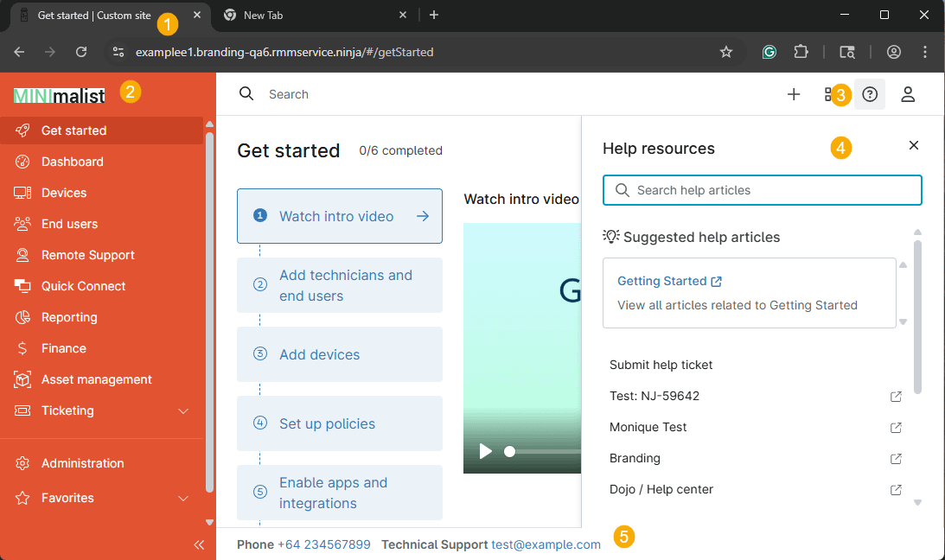The height and width of the screenshot is (560, 945).
Task: Click Submit help ticket
Action: [661, 365]
